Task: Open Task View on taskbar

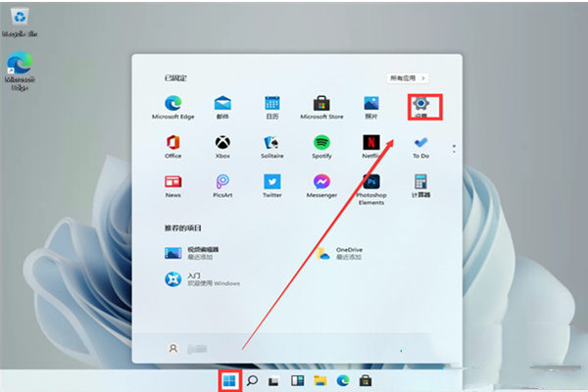Action: [x=274, y=381]
